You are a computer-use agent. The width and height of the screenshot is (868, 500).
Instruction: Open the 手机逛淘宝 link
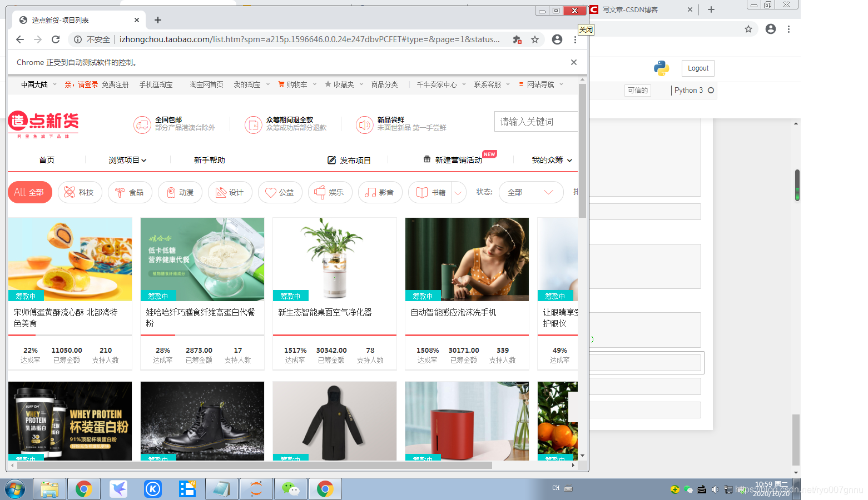point(156,84)
